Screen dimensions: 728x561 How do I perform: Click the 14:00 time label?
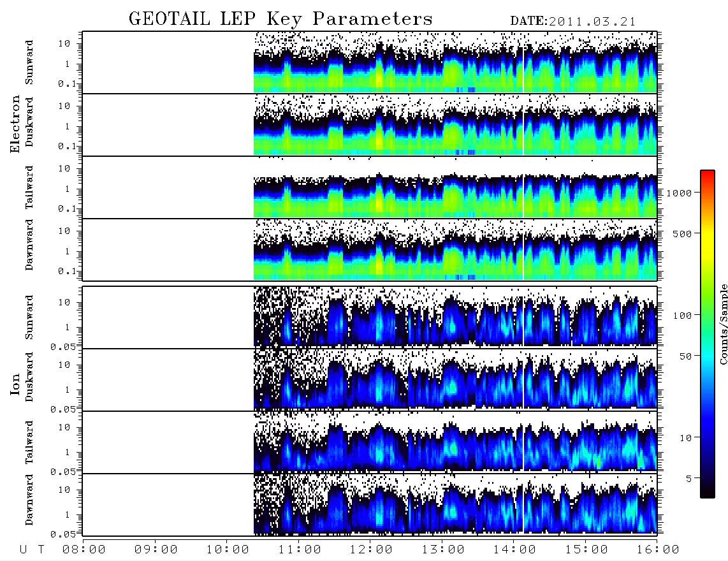(514, 550)
